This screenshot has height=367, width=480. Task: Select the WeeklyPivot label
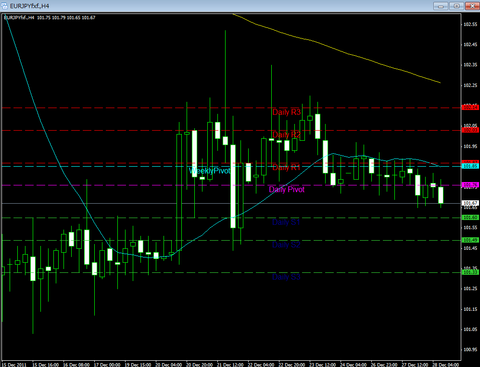pos(210,171)
